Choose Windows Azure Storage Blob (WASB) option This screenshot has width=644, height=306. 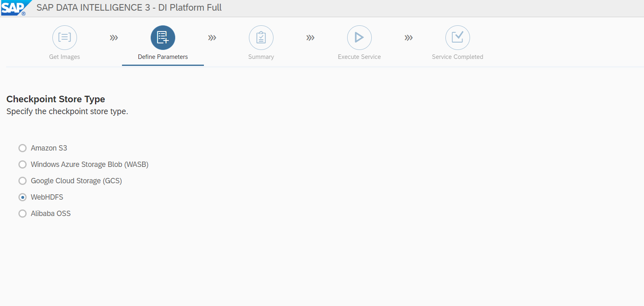(23, 164)
